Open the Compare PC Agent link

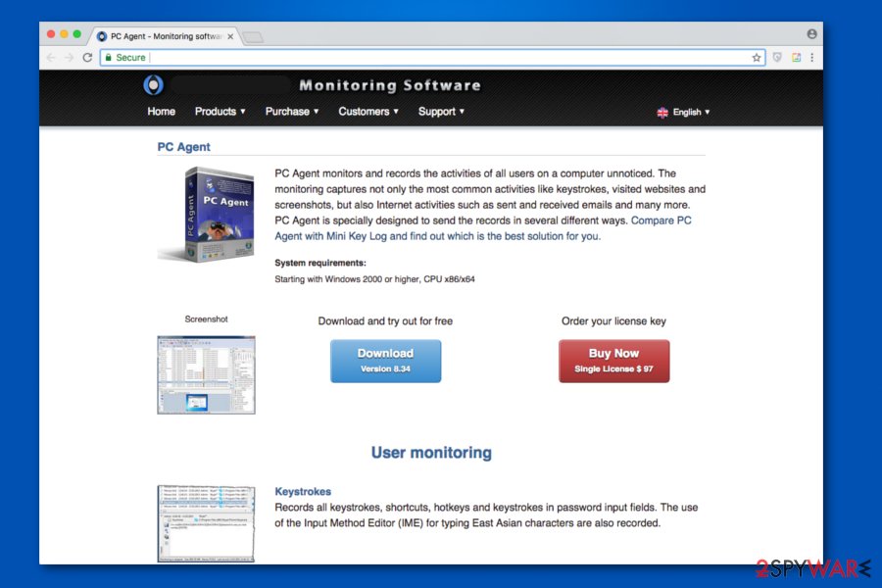point(661,220)
